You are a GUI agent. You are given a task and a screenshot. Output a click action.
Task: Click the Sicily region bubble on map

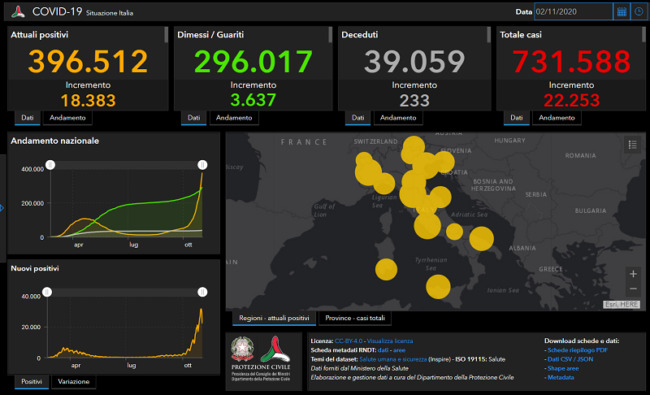click(x=438, y=286)
